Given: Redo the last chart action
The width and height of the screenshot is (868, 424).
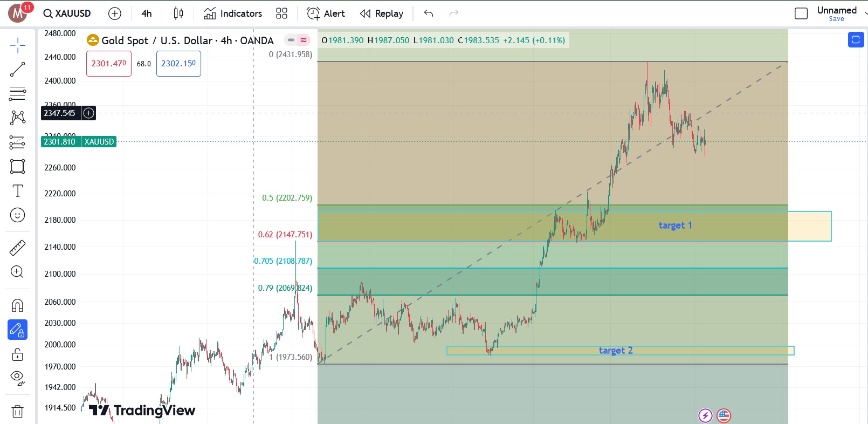Looking at the screenshot, I should click(x=454, y=13).
